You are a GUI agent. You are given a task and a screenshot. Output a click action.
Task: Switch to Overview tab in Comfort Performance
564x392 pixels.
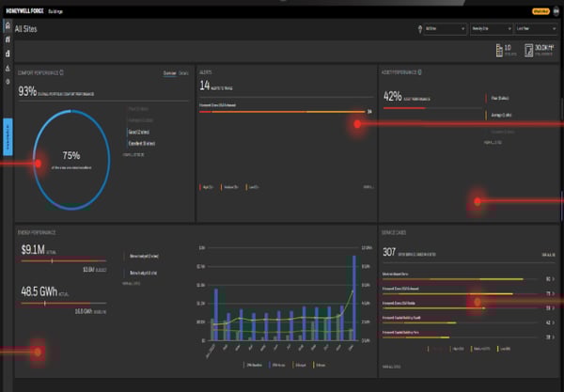[168, 72]
